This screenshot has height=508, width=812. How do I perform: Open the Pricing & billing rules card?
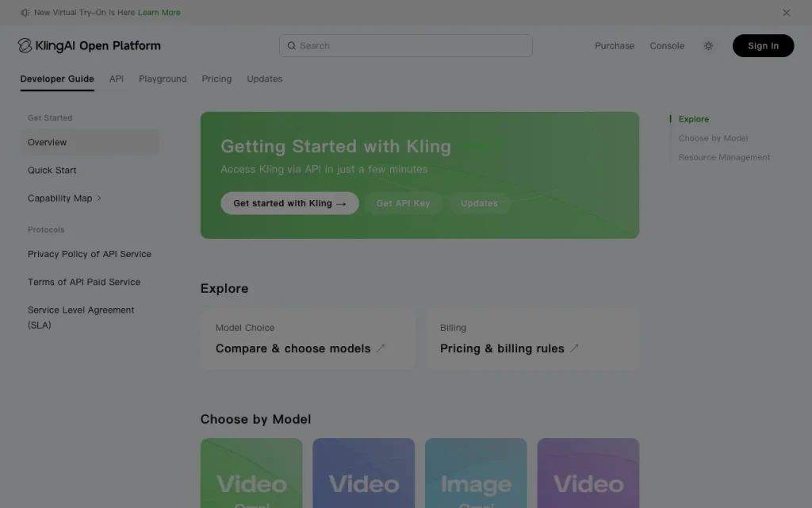pyautogui.click(x=532, y=339)
